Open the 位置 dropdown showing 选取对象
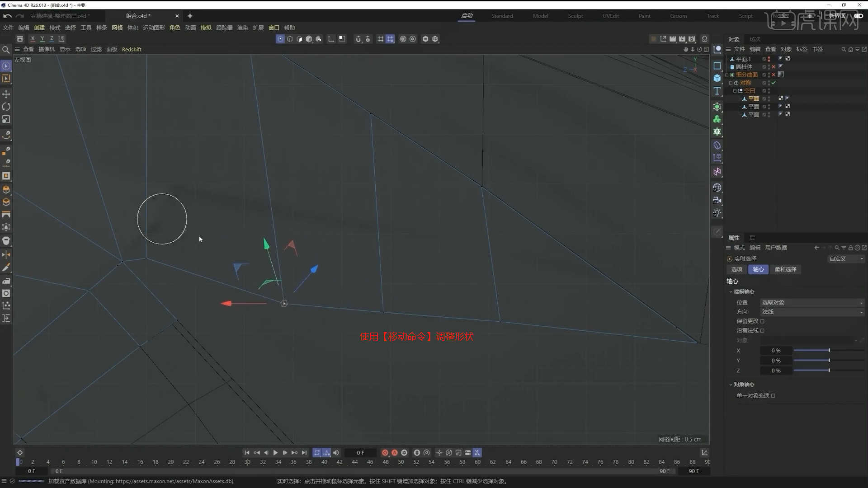Screen dimensions: 868x488 [x=812, y=303]
